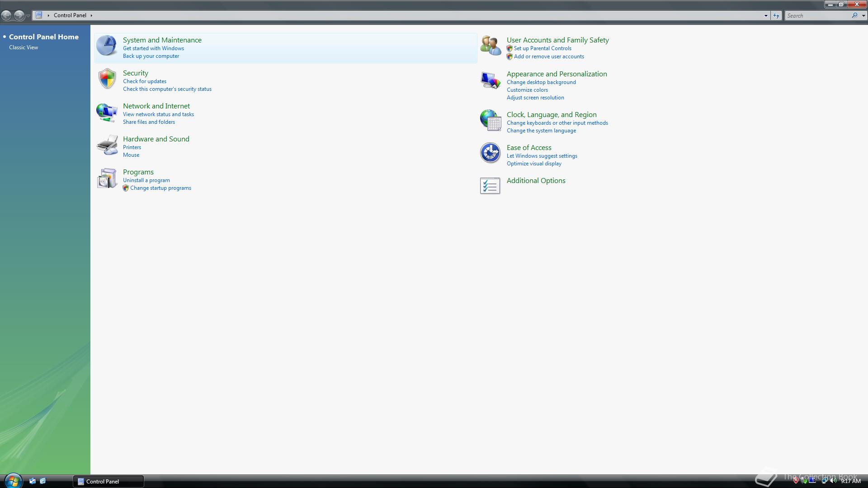
Task: Click the network computers tray icon
Action: 824,481
